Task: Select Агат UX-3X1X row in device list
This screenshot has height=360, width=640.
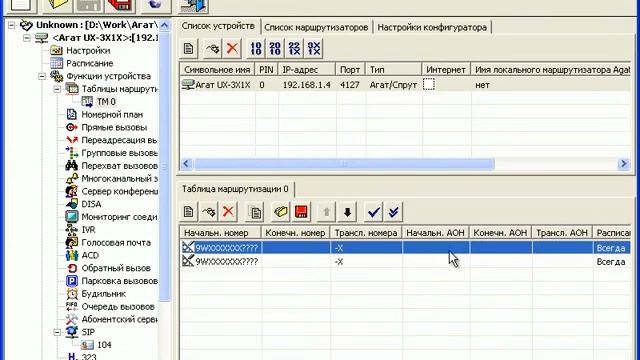Action: [x=405, y=84]
